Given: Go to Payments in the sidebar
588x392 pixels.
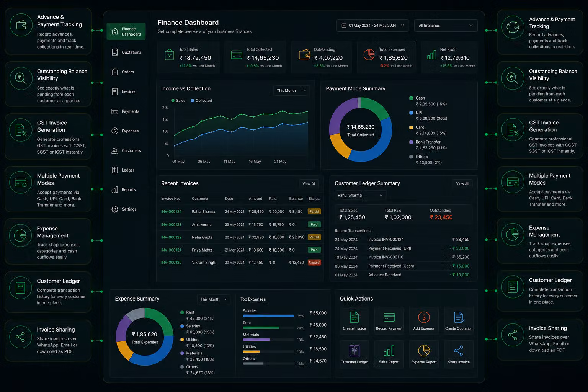Looking at the screenshot, I should click(126, 111).
